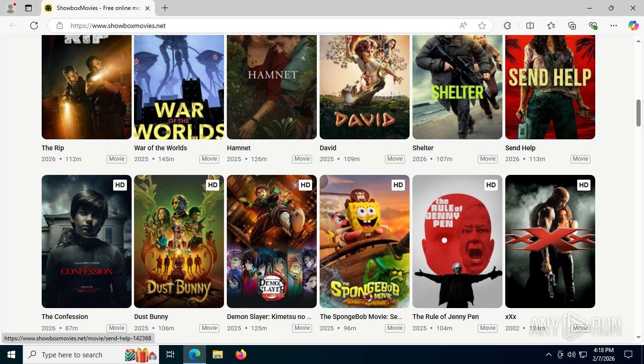Image resolution: width=644 pixels, height=364 pixels.
Task: Click the taskbar search box
Action: pyautogui.click(x=91, y=355)
